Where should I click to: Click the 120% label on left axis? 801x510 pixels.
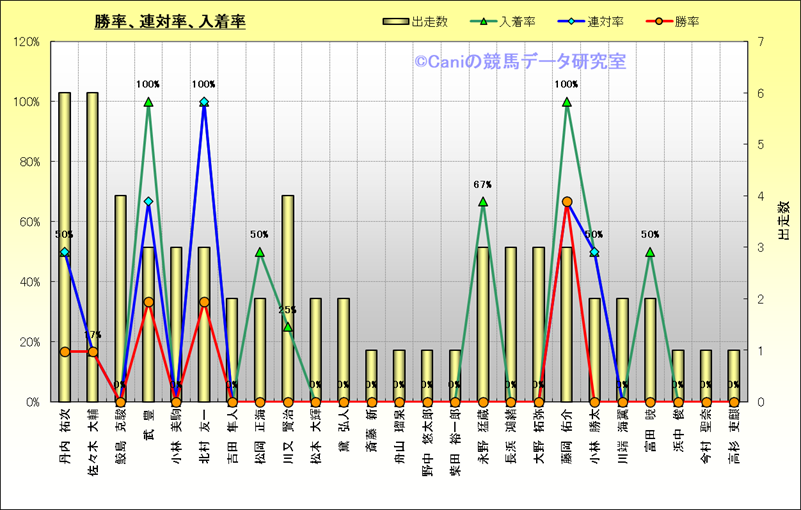(x=26, y=42)
